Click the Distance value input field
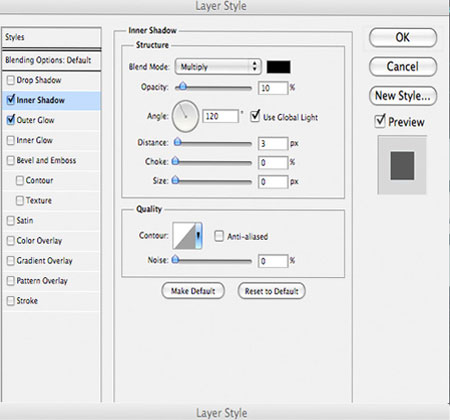Image resolution: width=450 pixels, height=420 pixels. click(x=273, y=144)
